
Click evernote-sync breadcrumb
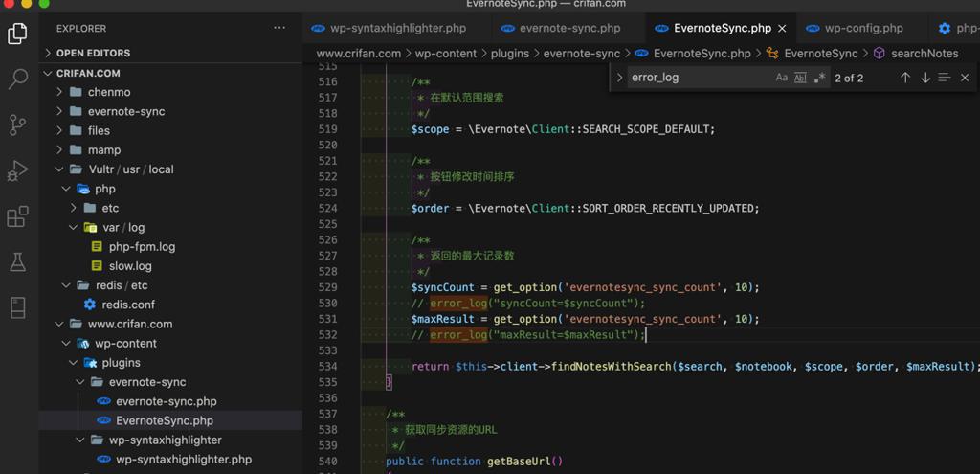pyautogui.click(x=582, y=54)
